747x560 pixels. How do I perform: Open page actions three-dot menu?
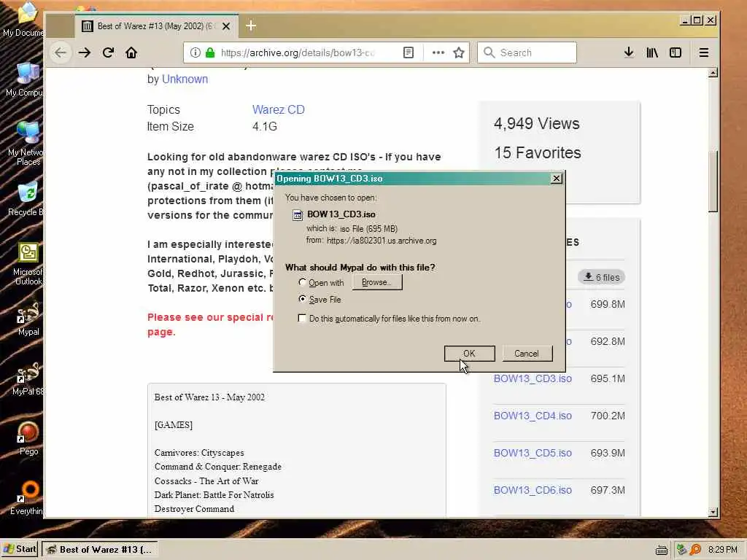click(438, 52)
